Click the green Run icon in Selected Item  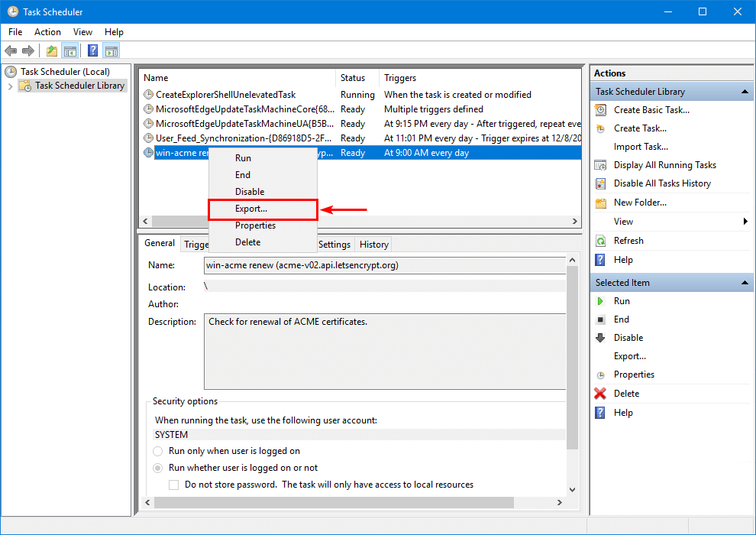[600, 301]
